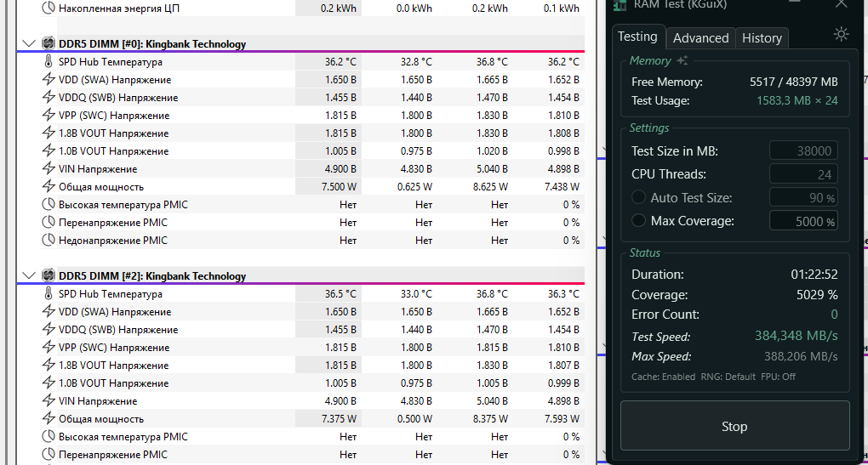The image size is (868, 465).
Task: Click sparkle icon beside Memory heading
Action: pos(682,60)
